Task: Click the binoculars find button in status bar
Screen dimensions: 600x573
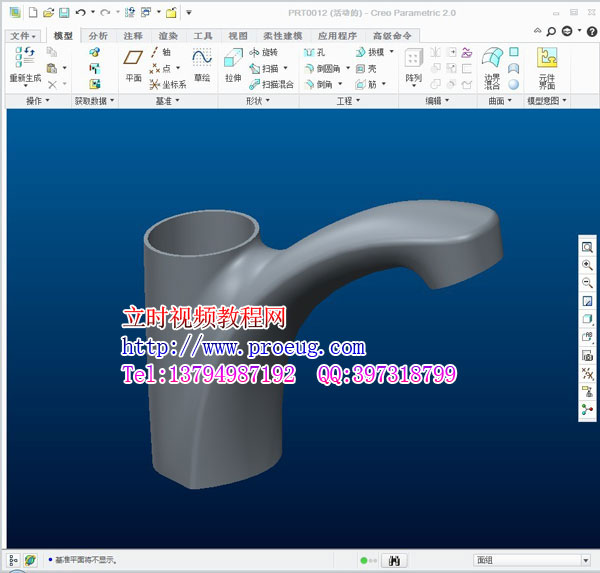Action: 394,561
